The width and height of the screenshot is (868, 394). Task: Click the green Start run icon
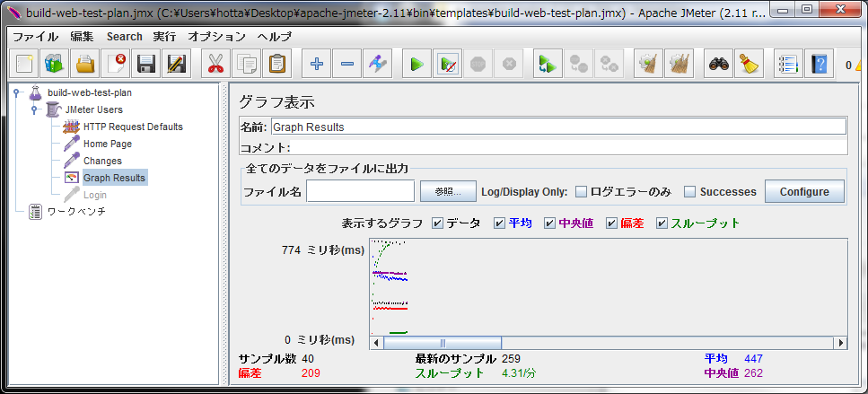[416, 64]
